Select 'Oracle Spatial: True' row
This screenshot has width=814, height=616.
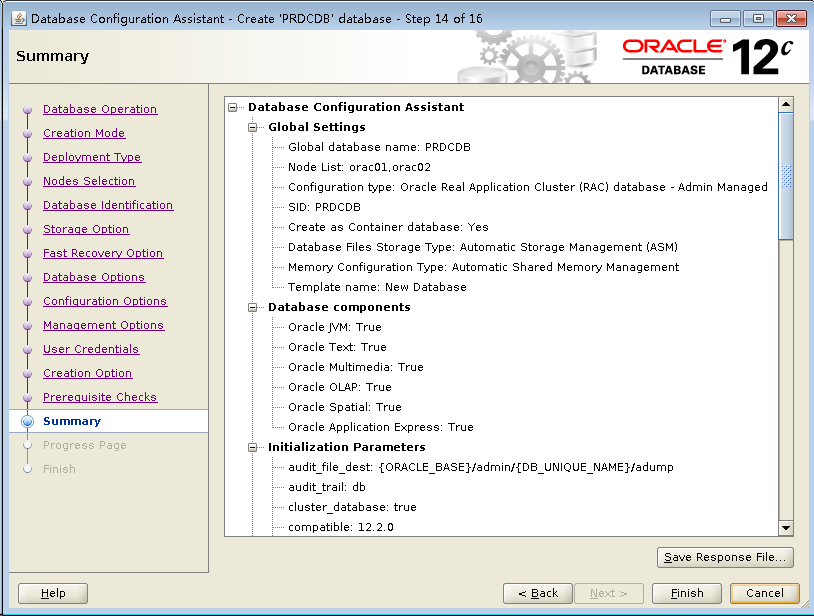pos(345,407)
